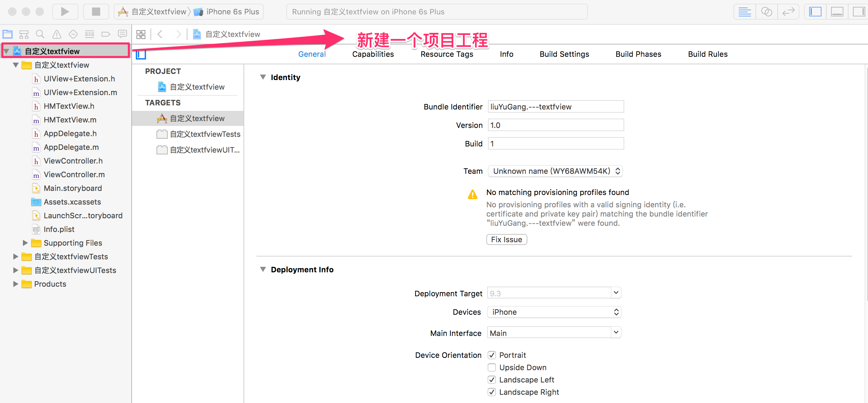The width and height of the screenshot is (868, 403).
Task: Open the Find navigator magnifier icon
Action: (x=40, y=34)
